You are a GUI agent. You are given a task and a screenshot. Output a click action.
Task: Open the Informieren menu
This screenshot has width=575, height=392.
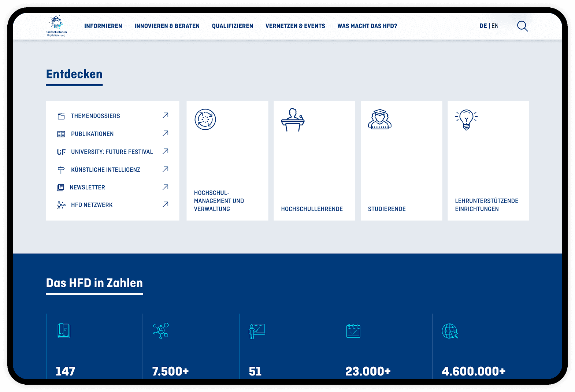tap(103, 26)
